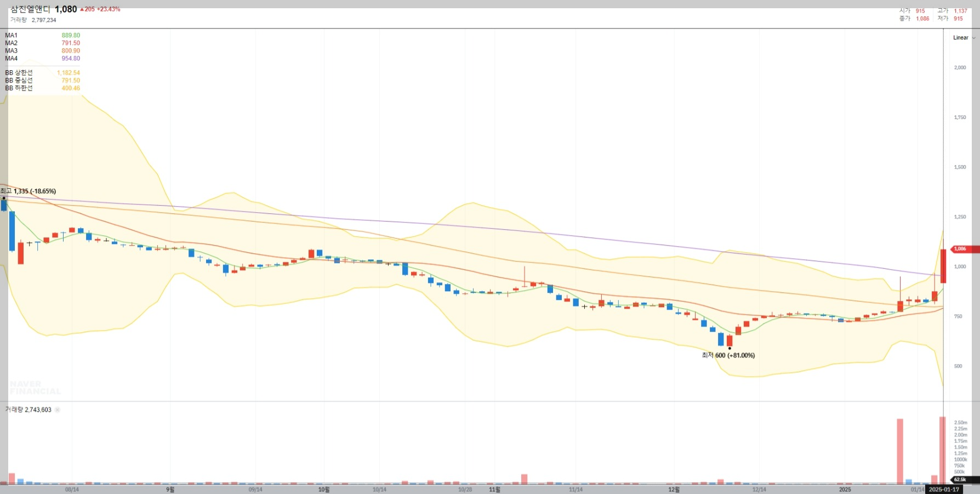980x494 pixels.
Task: Open the Linear scale dropdown
Action: tap(964, 38)
